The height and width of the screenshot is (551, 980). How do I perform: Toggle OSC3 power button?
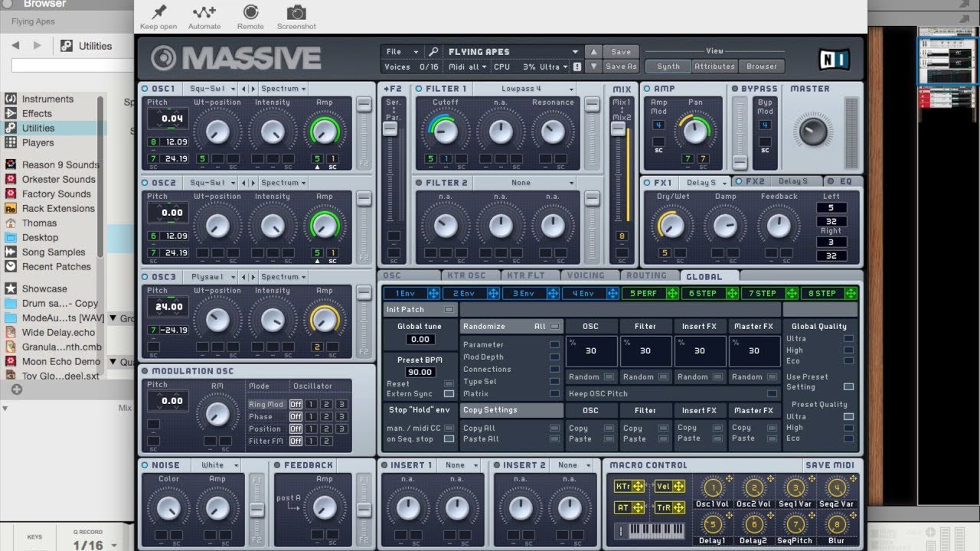pyautogui.click(x=145, y=277)
